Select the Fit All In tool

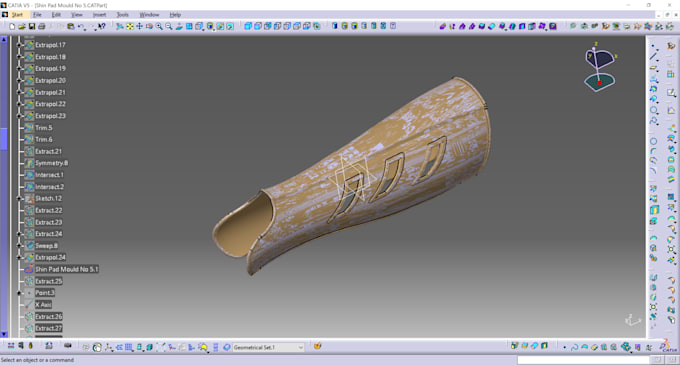130,26
